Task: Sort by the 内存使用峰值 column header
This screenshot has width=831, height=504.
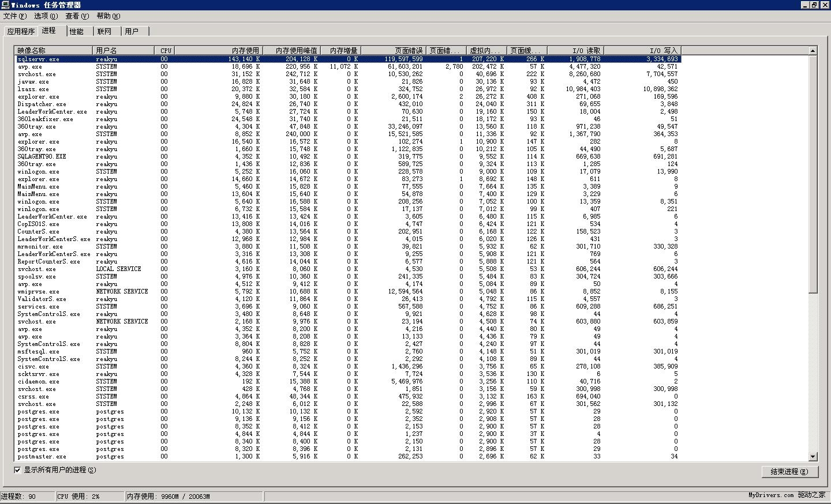Action: tap(291, 51)
